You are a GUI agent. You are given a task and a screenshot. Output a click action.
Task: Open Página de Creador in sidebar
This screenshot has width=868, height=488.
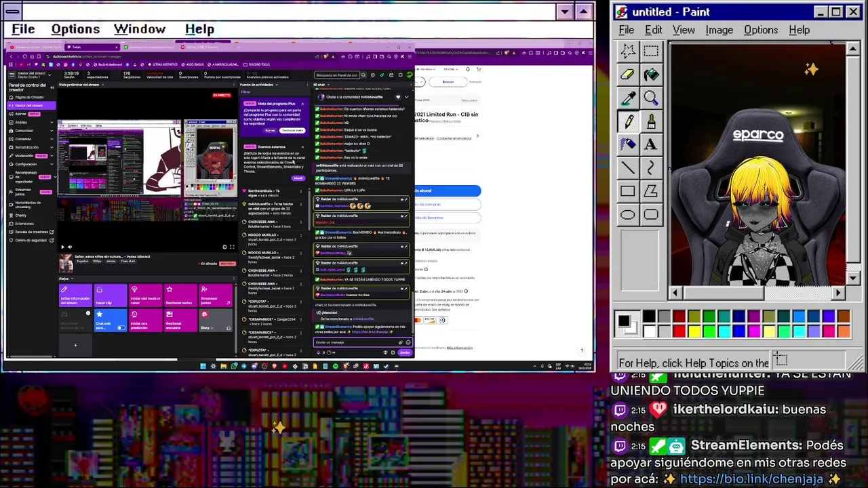pos(29,98)
